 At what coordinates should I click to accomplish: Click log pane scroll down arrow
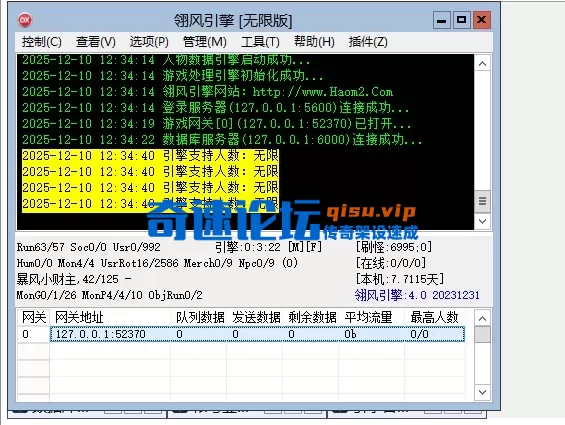(482, 221)
